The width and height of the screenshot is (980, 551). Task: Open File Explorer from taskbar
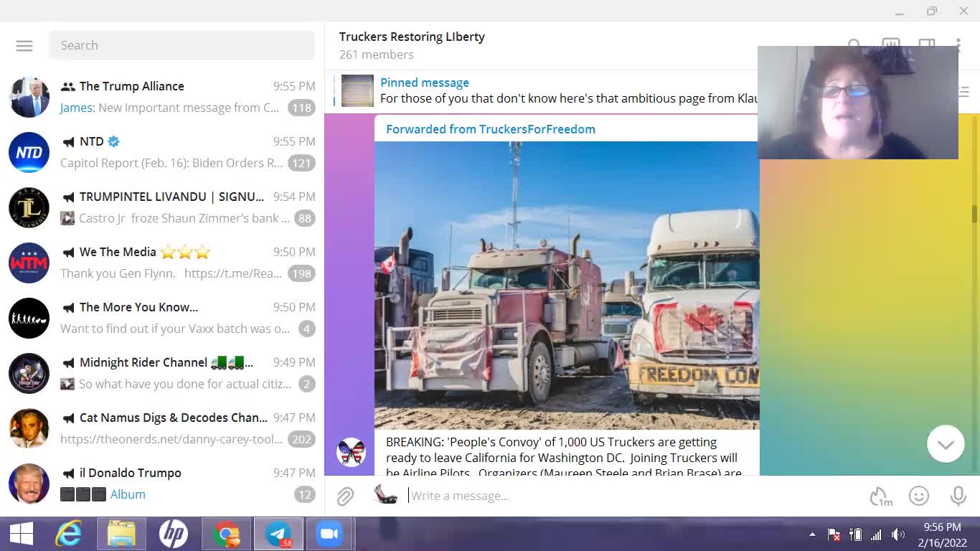click(x=122, y=534)
